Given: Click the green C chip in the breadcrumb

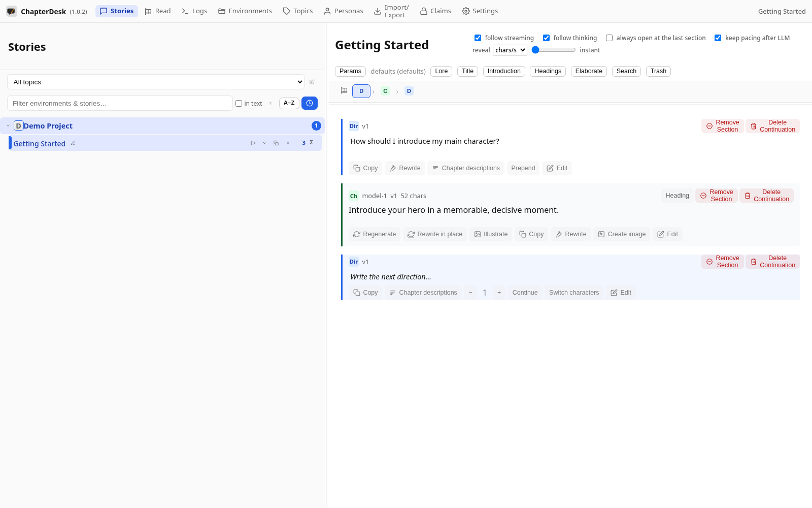Looking at the screenshot, I should (x=385, y=91).
